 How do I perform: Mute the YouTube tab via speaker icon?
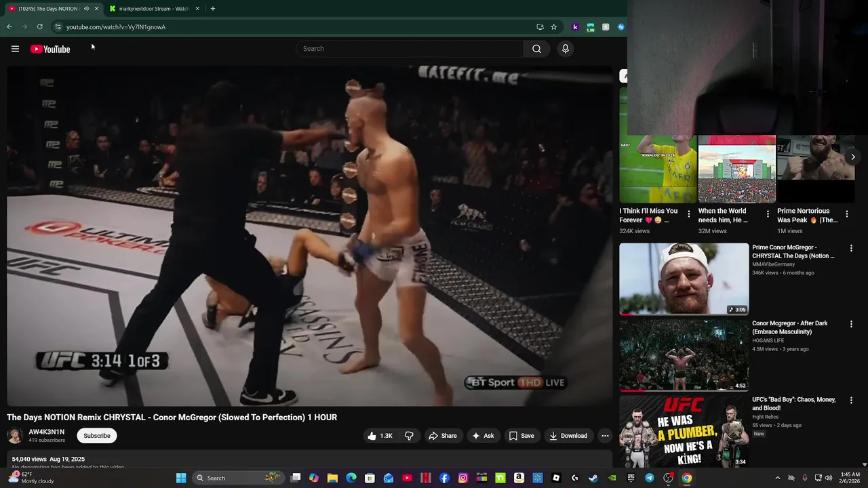coord(86,9)
